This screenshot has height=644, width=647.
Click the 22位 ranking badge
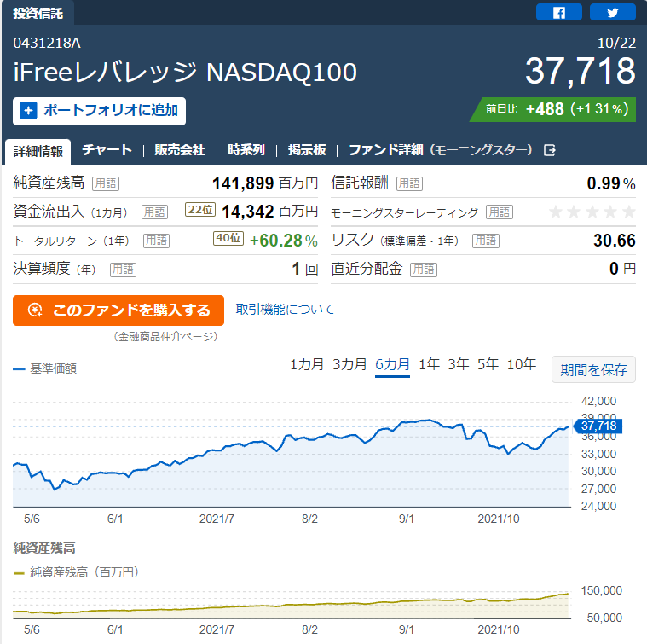(200, 210)
